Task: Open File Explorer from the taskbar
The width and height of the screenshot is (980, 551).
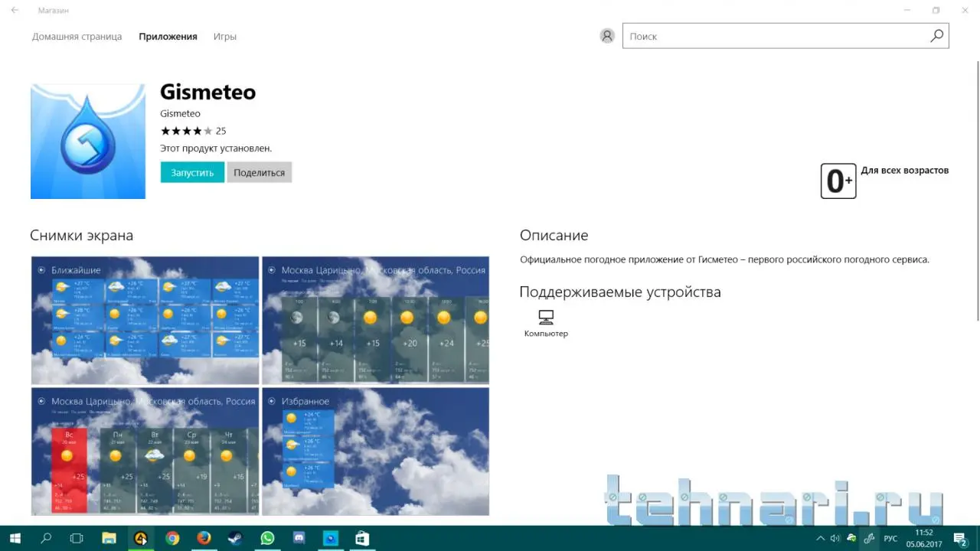Action: pos(109,538)
